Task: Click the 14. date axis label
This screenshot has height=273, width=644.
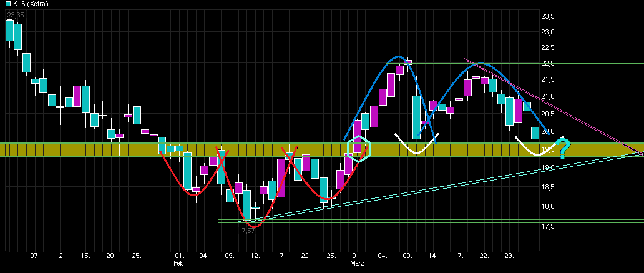Action: (433, 256)
